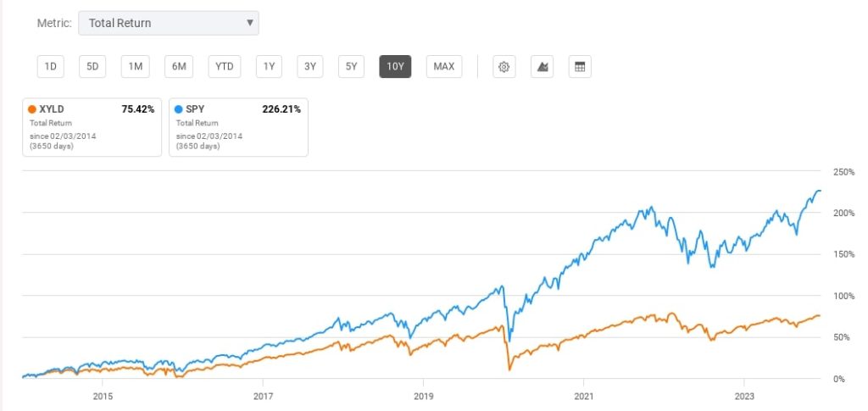Click the 2019 x-axis year label
Screen dimensions: 868x411
click(423, 396)
